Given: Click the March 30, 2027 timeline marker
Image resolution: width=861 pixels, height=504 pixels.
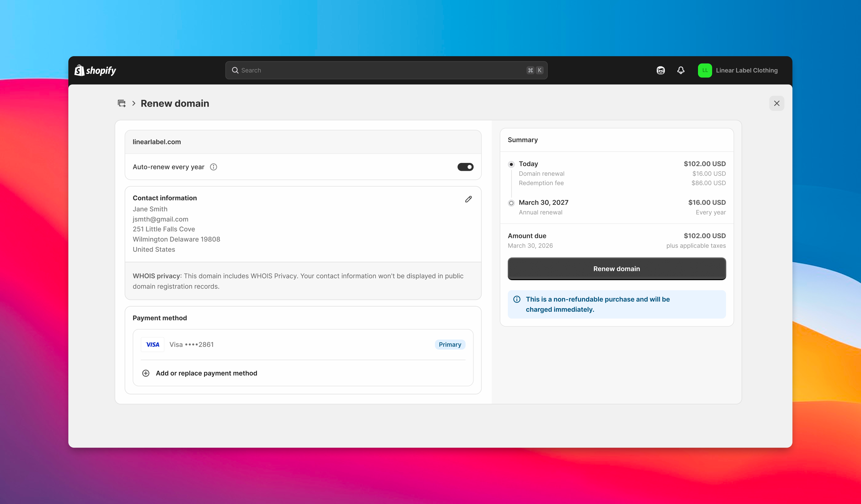Looking at the screenshot, I should (x=511, y=203).
